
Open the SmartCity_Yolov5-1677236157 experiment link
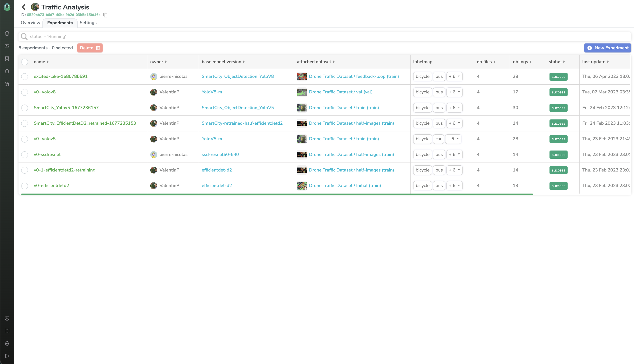tap(66, 107)
